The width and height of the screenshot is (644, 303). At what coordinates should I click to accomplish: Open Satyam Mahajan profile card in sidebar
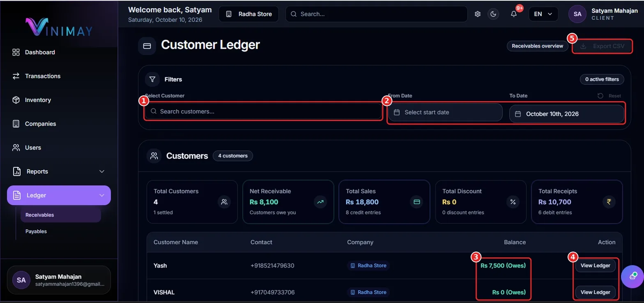coord(59,280)
